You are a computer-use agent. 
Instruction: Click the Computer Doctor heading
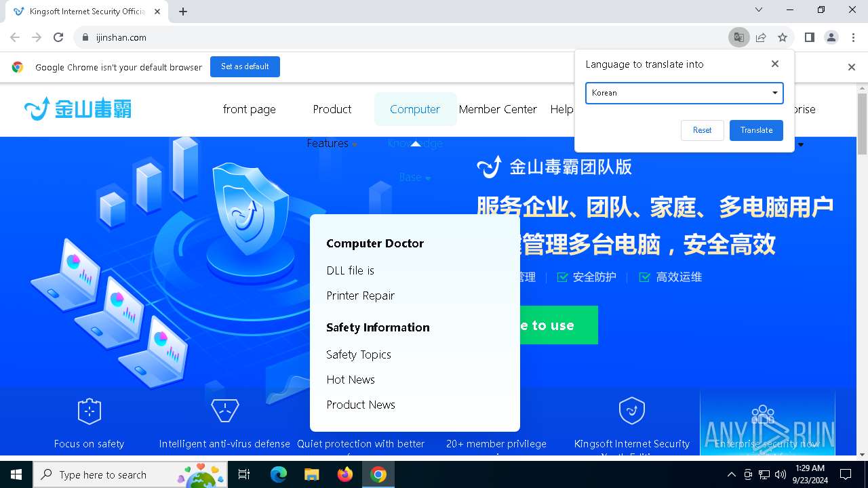coord(374,243)
